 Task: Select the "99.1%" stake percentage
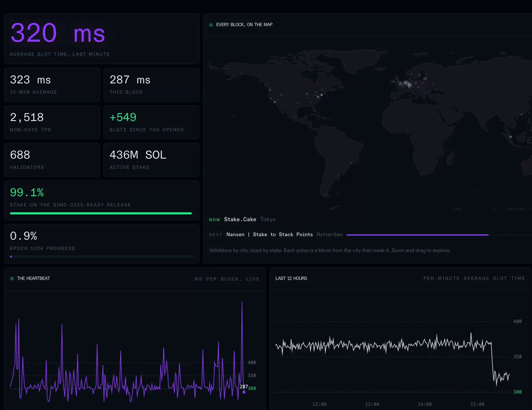coord(27,193)
